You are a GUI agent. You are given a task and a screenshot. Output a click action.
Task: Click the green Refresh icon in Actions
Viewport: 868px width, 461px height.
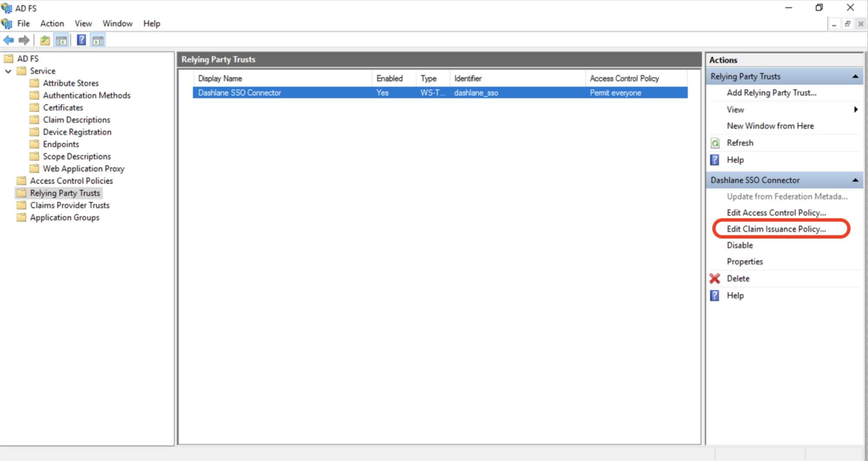pyautogui.click(x=715, y=143)
